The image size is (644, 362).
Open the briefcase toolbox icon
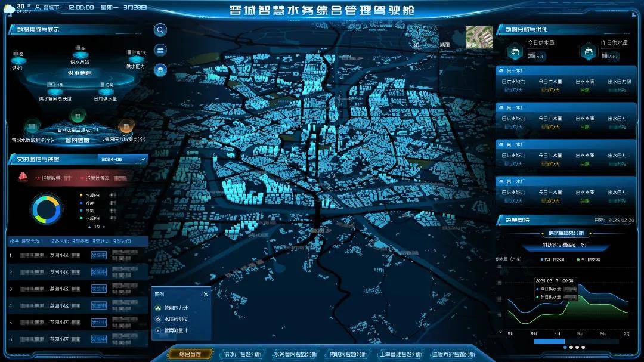click(160, 50)
